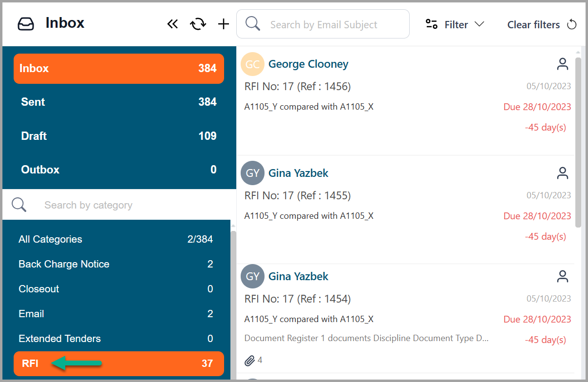The width and height of the screenshot is (588, 382).
Task: Click the Inbox tray icon in header
Action: [x=26, y=24]
